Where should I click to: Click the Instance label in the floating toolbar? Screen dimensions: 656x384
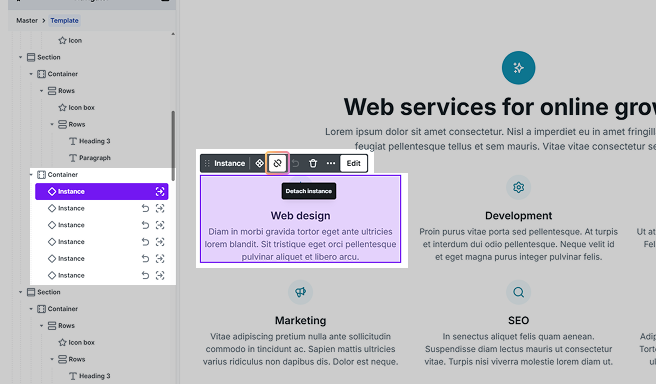point(229,163)
